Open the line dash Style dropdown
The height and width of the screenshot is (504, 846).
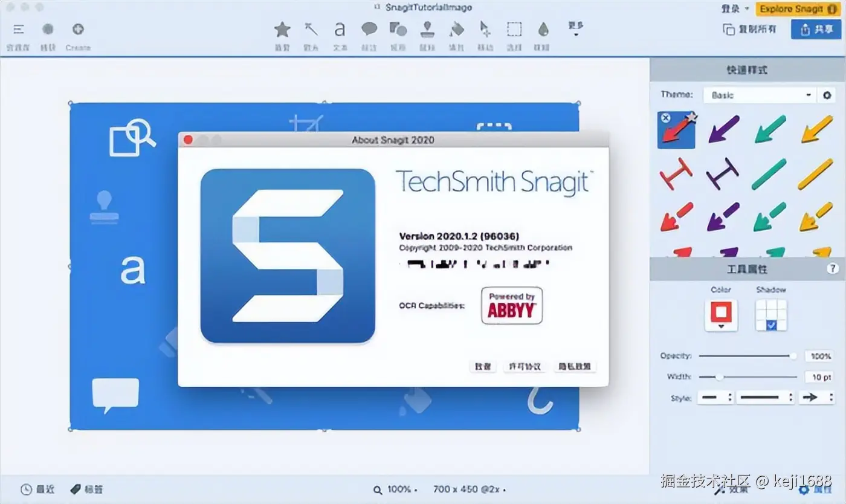[x=766, y=398]
